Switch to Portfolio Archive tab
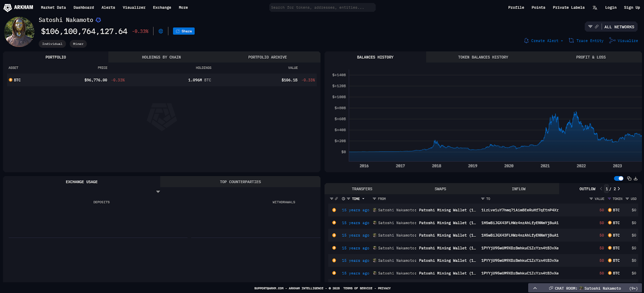Image resolution: width=644 pixels, height=293 pixels. tap(267, 57)
